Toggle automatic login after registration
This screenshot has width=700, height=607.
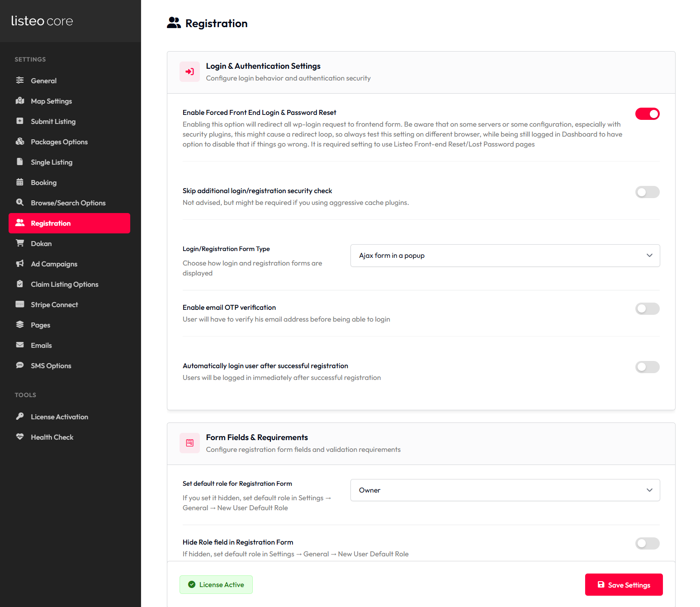coord(647,367)
